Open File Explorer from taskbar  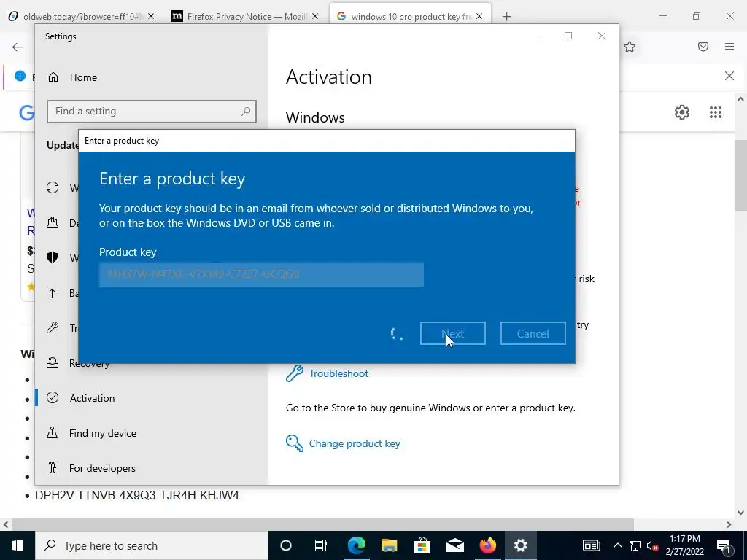click(x=390, y=545)
